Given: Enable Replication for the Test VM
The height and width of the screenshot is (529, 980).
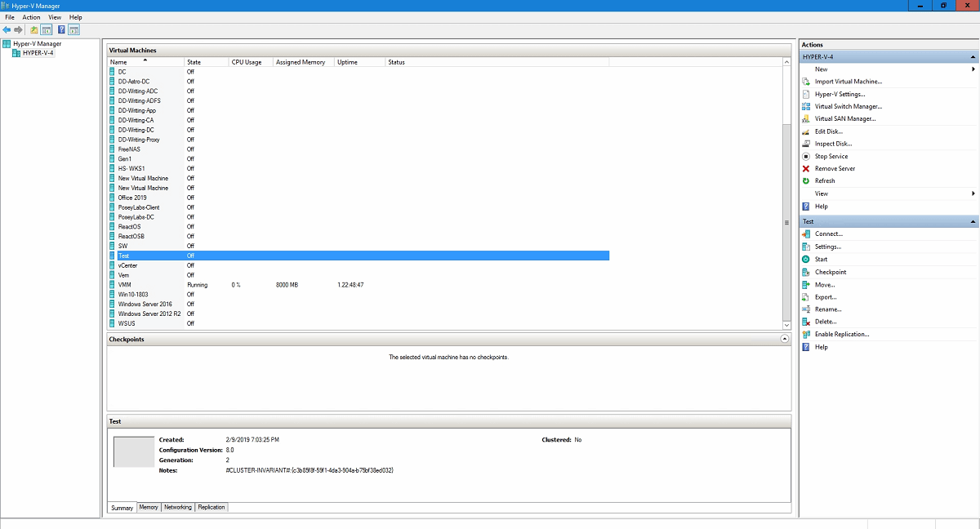Looking at the screenshot, I should coord(840,334).
